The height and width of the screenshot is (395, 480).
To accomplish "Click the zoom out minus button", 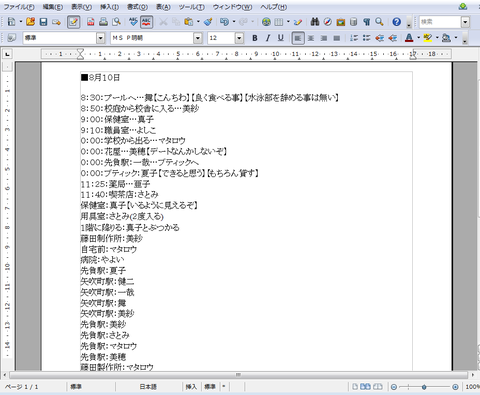I will [394, 387].
